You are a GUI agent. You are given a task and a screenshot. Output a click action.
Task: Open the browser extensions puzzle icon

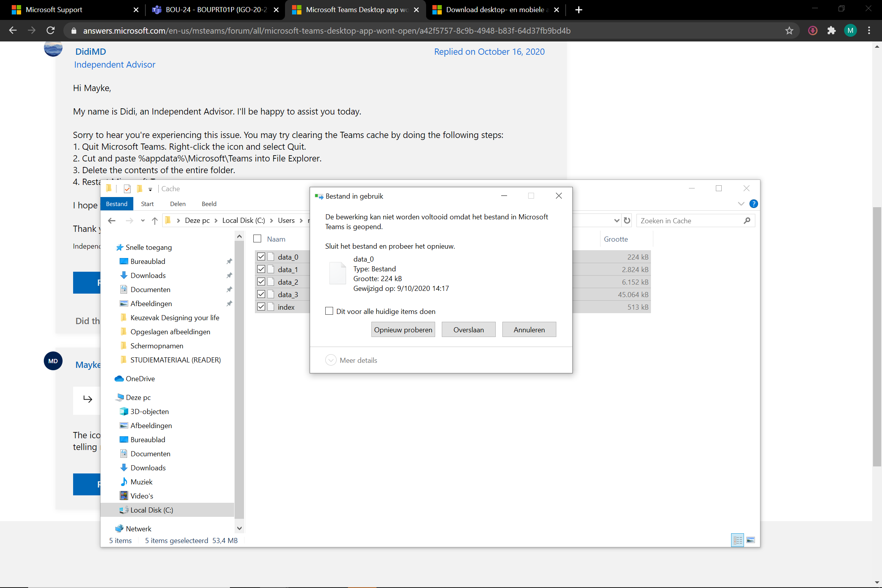[x=832, y=30]
